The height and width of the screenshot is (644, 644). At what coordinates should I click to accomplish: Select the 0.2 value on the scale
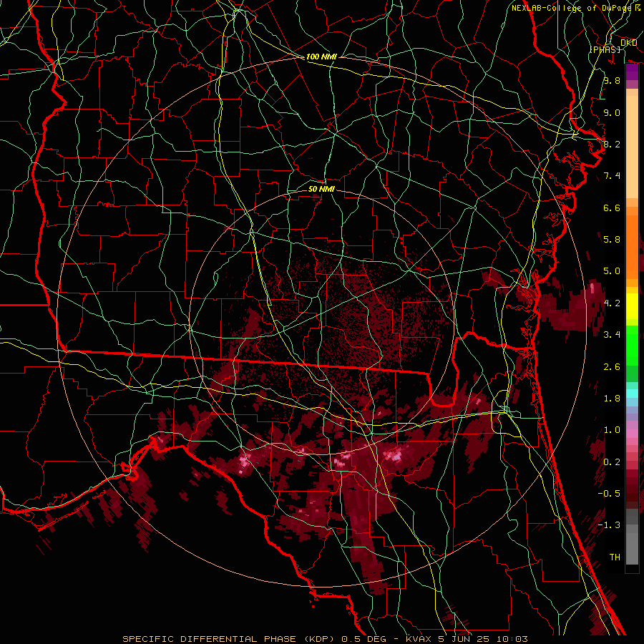[x=612, y=462]
